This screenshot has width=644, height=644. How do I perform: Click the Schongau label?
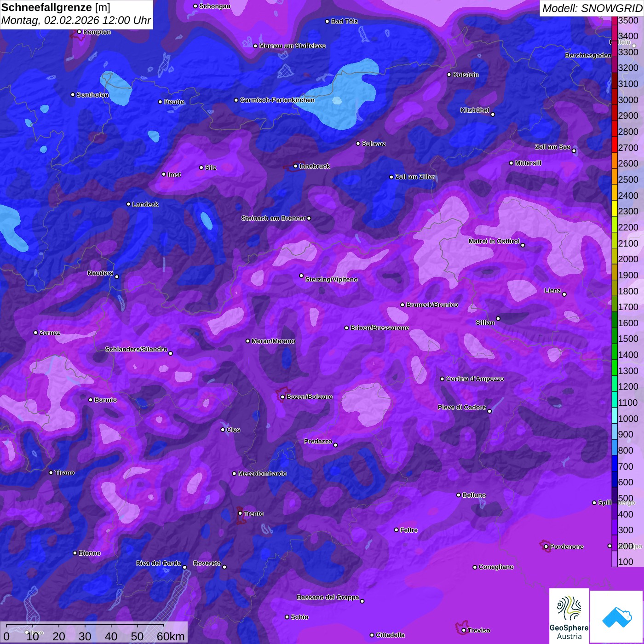pyautogui.click(x=214, y=6)
